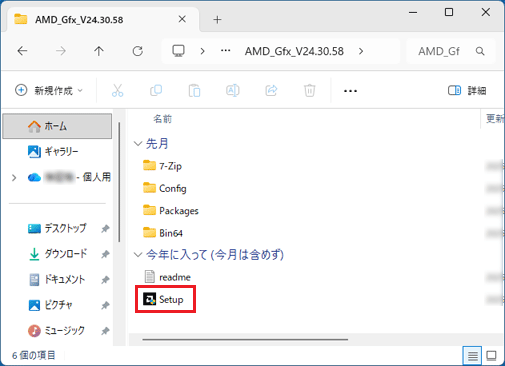505x366 pixels.
Task: Click the Rename icon in toolbar
Action: 233,90
